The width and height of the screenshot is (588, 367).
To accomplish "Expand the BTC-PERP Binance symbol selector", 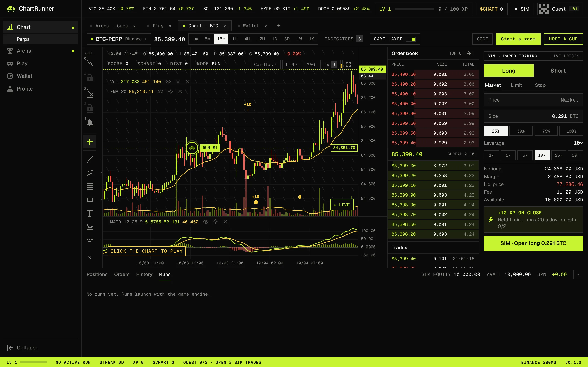I will coord(119,39).
